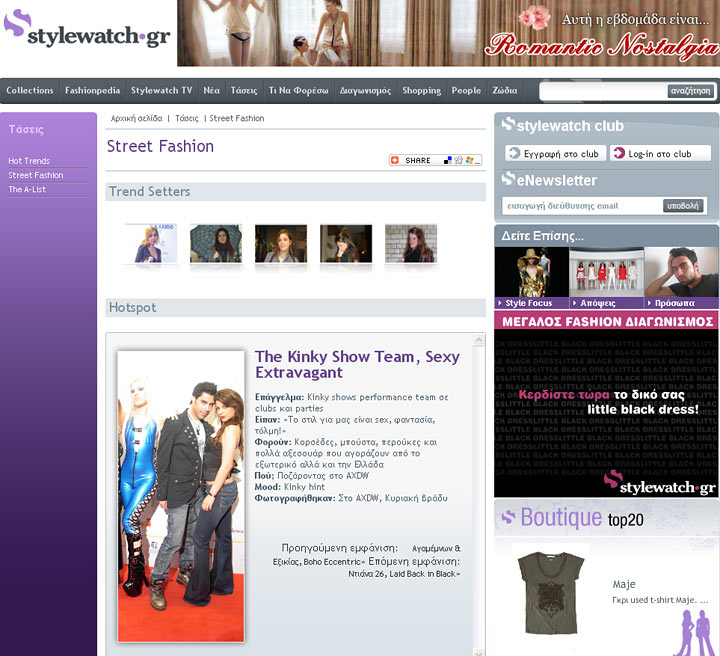Select the Νέα menu item

(x=212, y=90)
